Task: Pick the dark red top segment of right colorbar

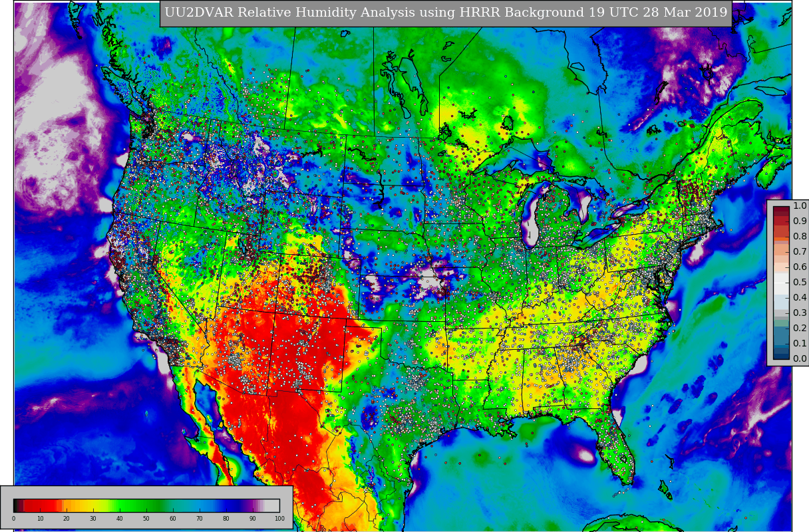Action: [x=781, y=209]
